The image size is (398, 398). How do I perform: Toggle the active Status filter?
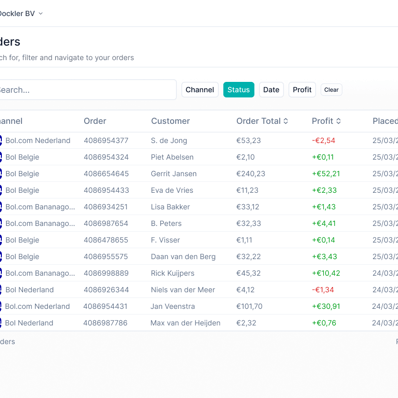click(x=239, y=90)
